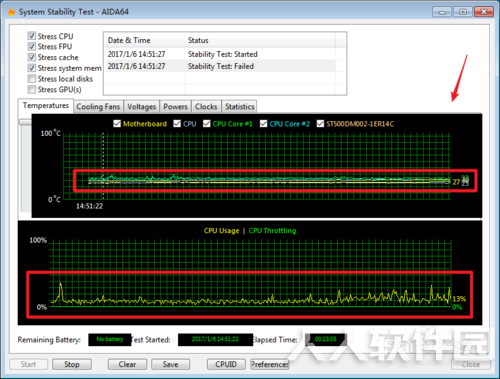This screenshot has height=379, width=500.
Task: Open the CPUID panel
Action: [226, 364]
